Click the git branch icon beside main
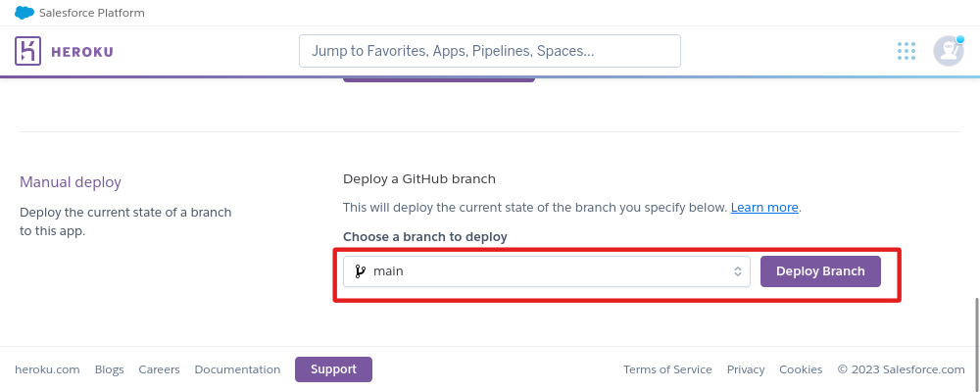Screen dimensions: 980x392 360,271
